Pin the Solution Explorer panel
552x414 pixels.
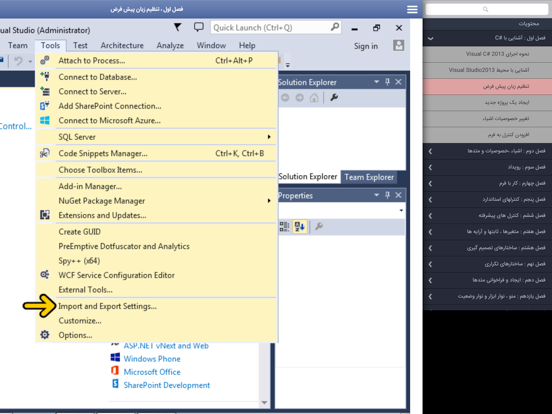pyautogui.click(x=388, y=82)
